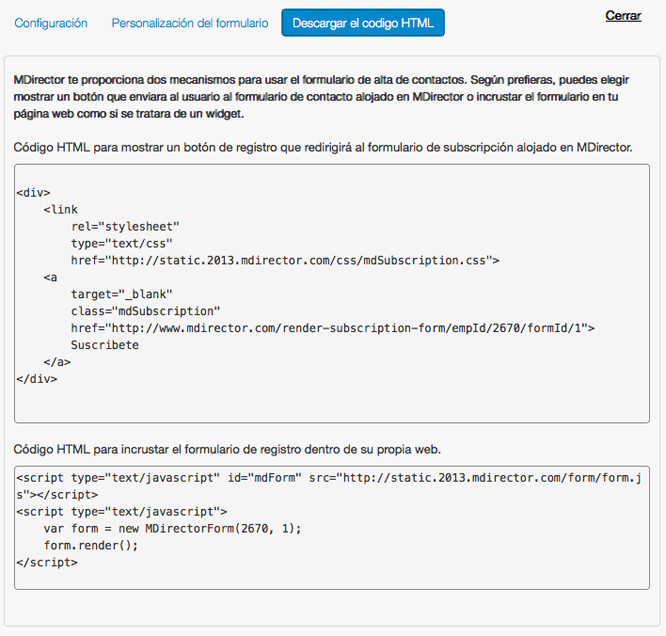The height and width of the screenshot is (636, 666).
Task: Place cursor on the closing </a> tag
Action: pyautogui.click(x=57, y=362)
